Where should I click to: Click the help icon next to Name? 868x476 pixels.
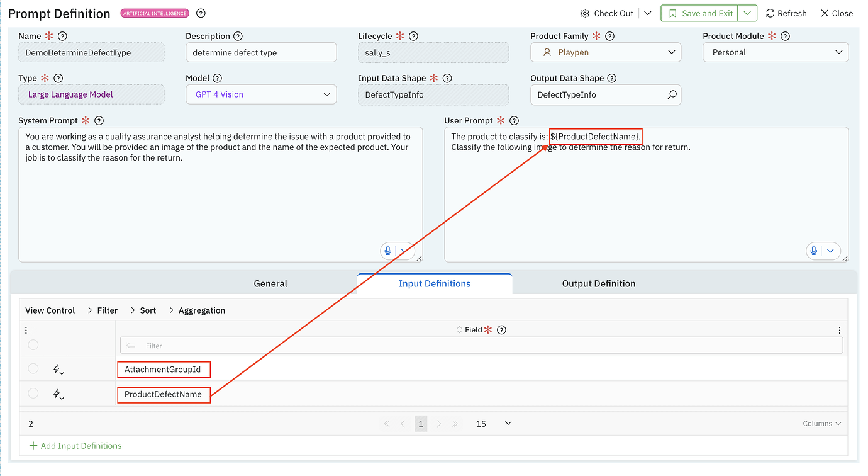pyautogui.click(x=62, y=36)
